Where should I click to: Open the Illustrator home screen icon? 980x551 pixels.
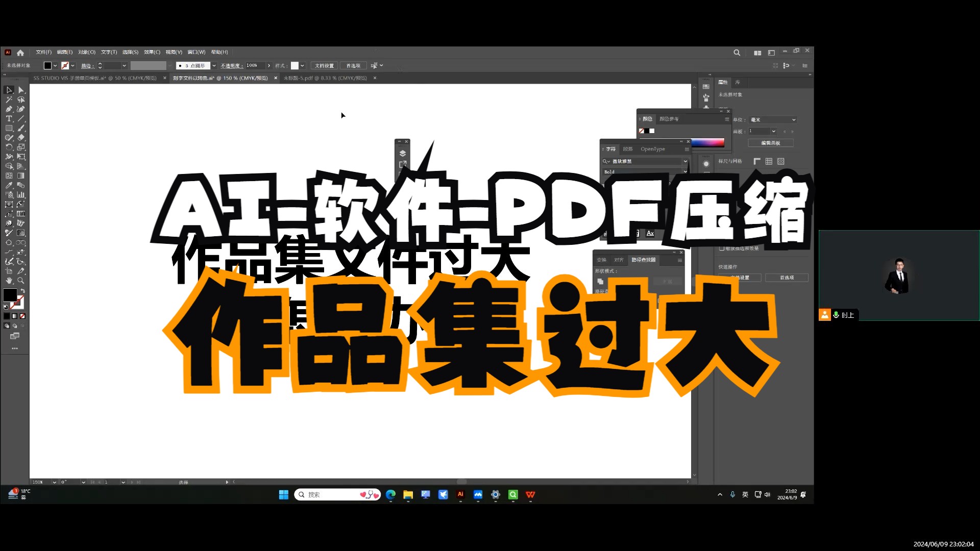(x=19, y=52)
